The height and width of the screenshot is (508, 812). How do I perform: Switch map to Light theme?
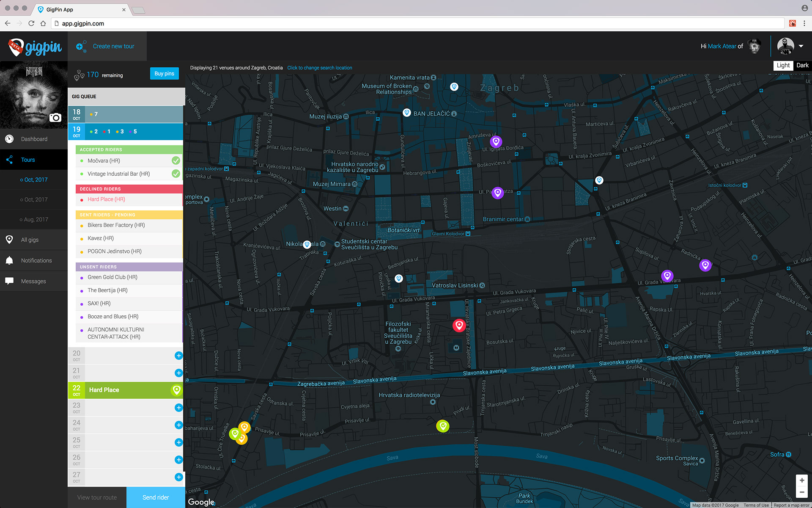click(783, 65)
